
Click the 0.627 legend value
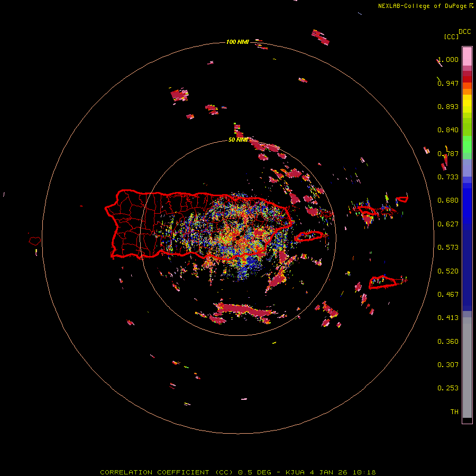pyautogui.click(x=448, y=224)
